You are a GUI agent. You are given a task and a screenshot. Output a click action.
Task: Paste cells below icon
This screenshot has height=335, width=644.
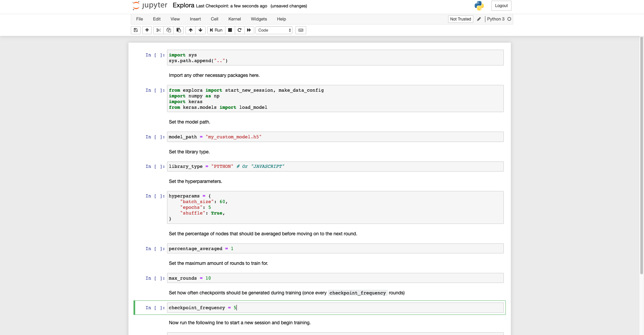pos(179,30)
